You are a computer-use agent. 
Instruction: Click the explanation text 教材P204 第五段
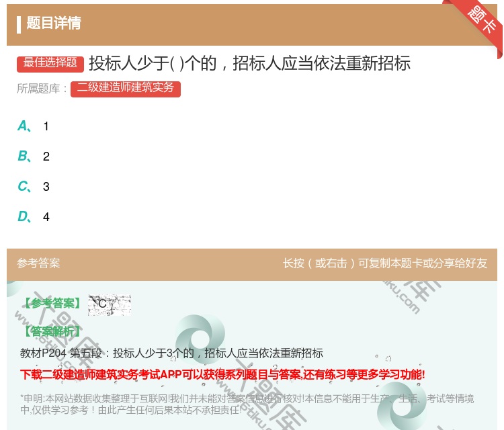(x=171, y=353)
